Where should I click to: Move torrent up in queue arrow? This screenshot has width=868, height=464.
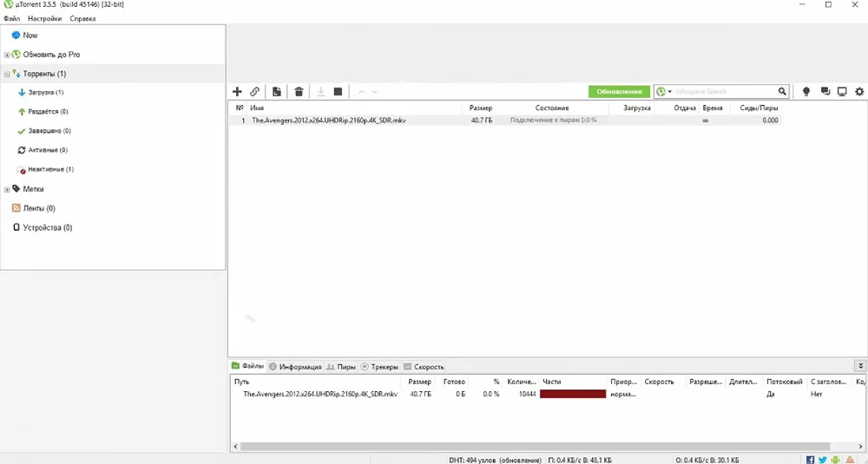click(x=361, y=92)
